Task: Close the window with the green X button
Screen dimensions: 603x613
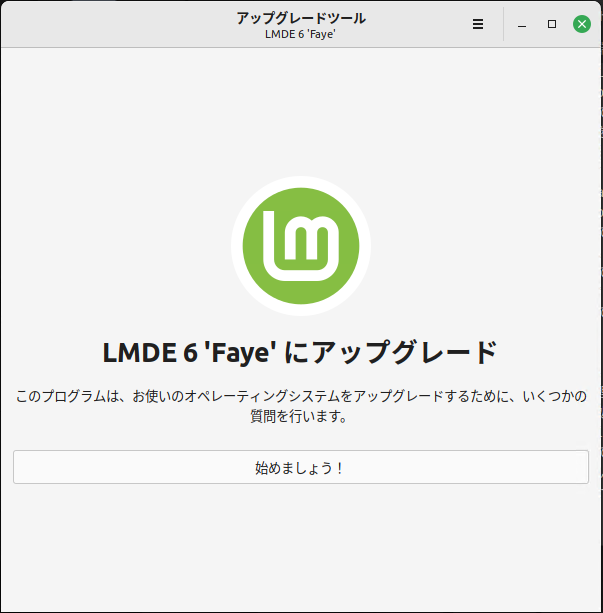Action: pos(582,24)
